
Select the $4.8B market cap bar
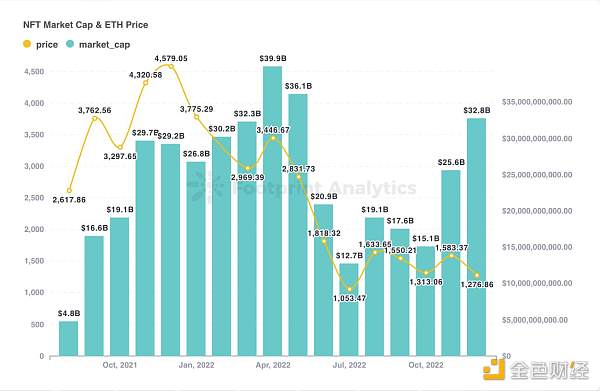click(68, 339)
